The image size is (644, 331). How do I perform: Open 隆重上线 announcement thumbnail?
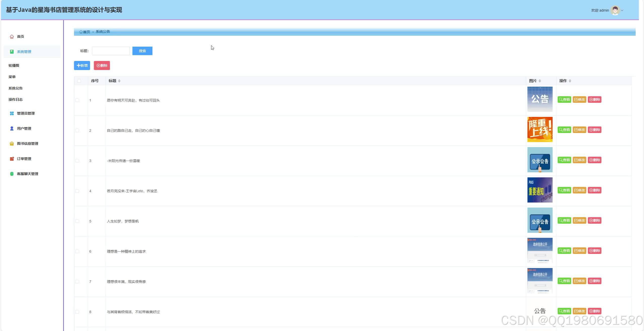tap(540, 129)
